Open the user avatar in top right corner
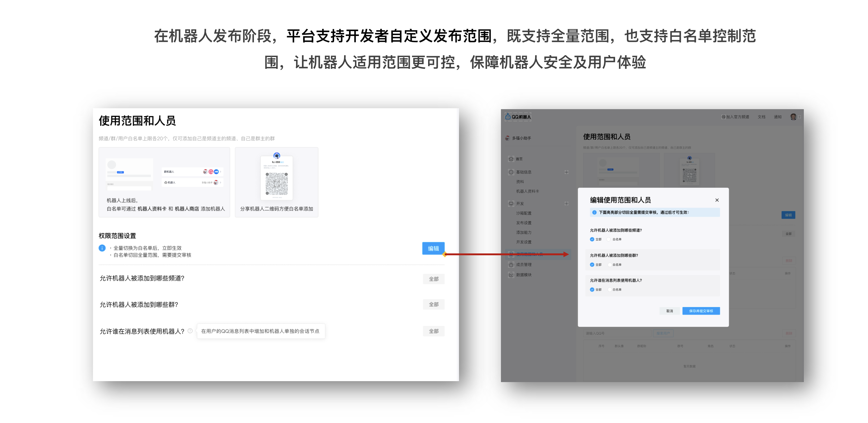The width and height of the screenshot is (868, 423). click(x=794, y=116)
